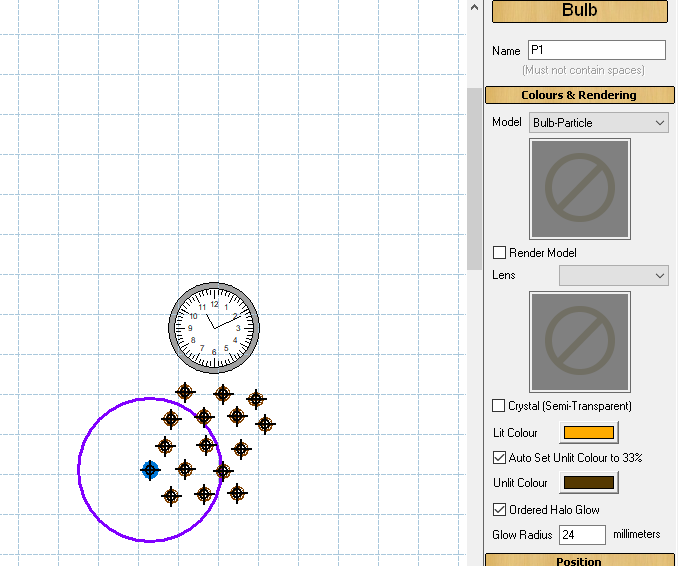Enable Crystal (Semi-Transparent) checkbox
Screen dimensions: 678x566
pos(499,406)
